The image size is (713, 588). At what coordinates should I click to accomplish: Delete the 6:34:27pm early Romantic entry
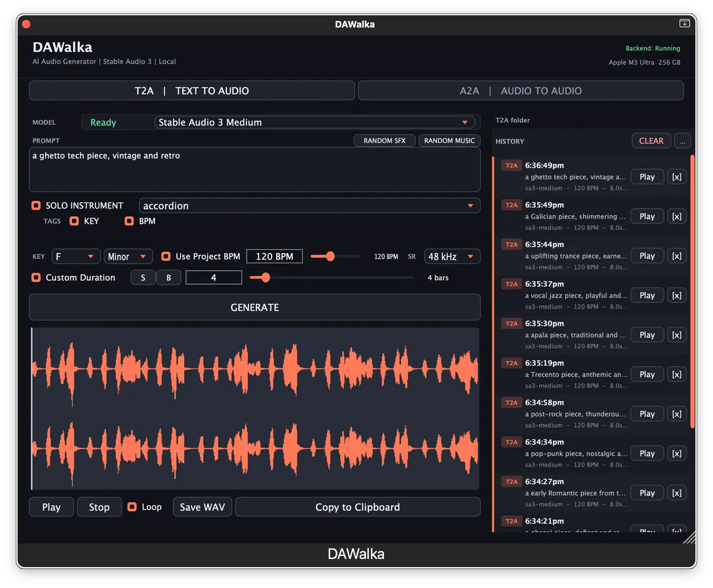click(x=677, y=493)
